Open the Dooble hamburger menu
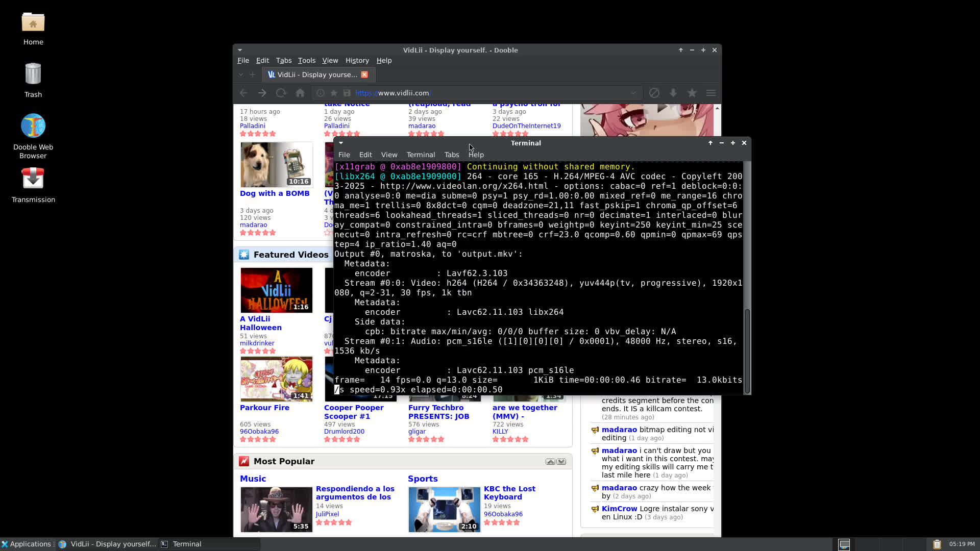The width and height of the screenshot is (980, 551). coord(711,93)
